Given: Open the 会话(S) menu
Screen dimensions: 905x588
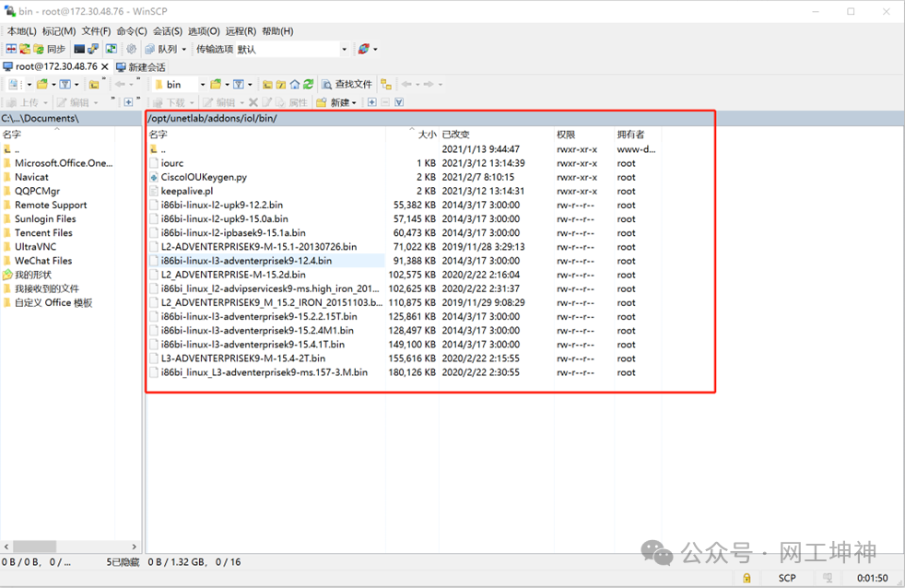Looking at the screenshot, I should pyautogui.click(x=168, y=31).
